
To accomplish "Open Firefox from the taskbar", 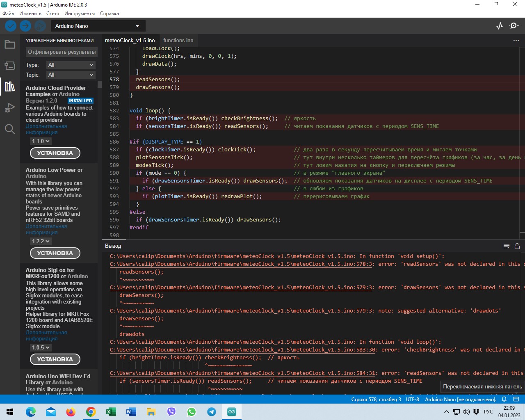I will pyautogui.click(x=71, y=412).
